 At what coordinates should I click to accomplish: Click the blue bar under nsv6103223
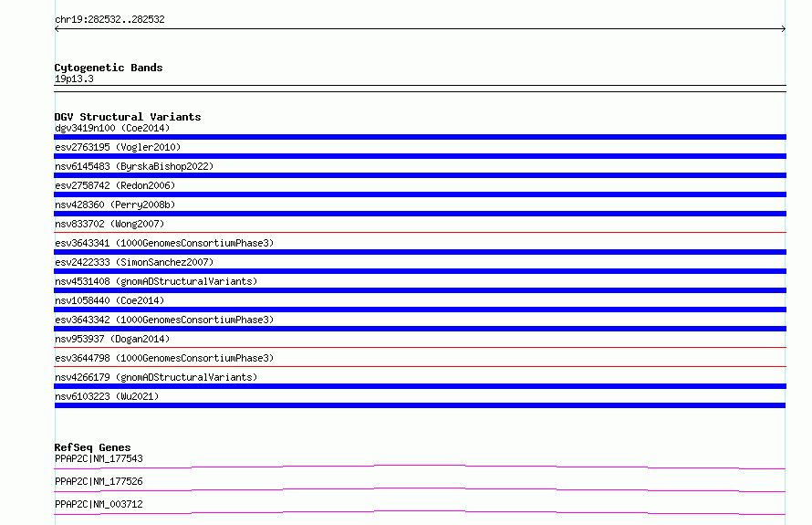[420, 405]
